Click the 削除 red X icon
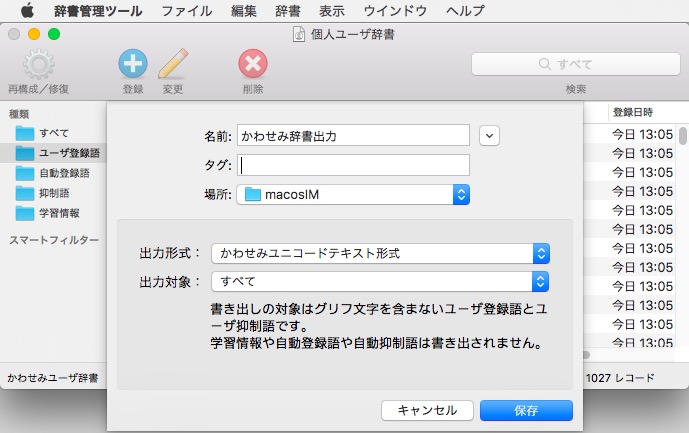Image resolution: width=689 pixels, height=433 pixels. tap(253, 64)
